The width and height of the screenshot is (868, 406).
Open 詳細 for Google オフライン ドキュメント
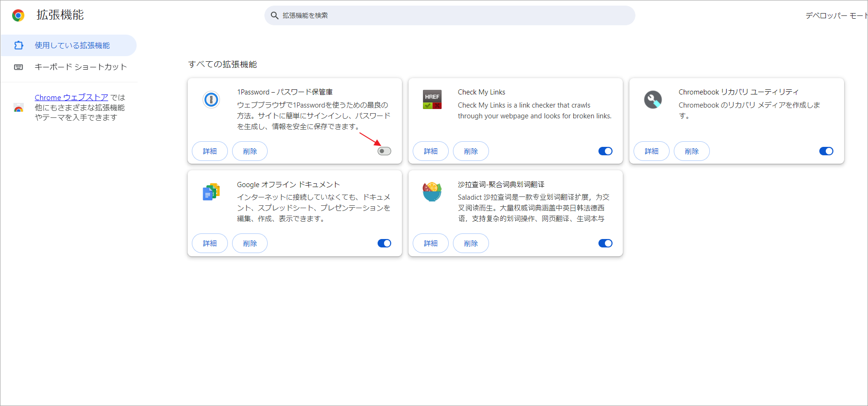coord(210,243)
